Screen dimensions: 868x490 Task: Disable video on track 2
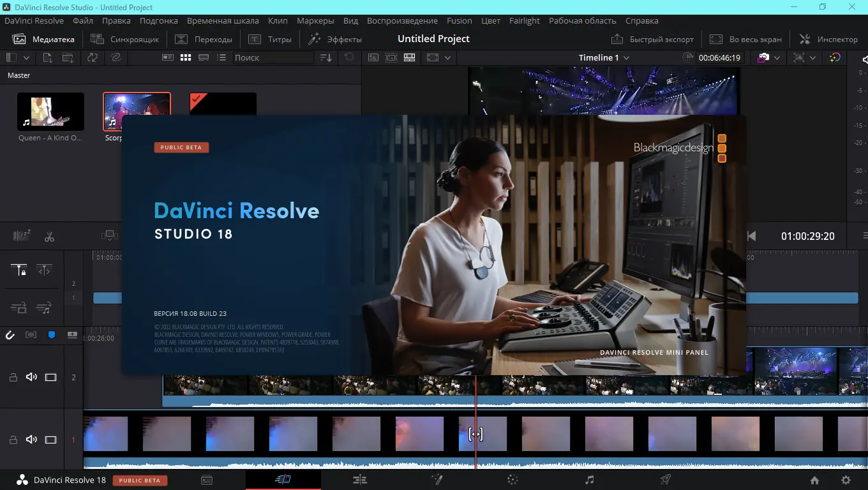click(x=50, y=377)
